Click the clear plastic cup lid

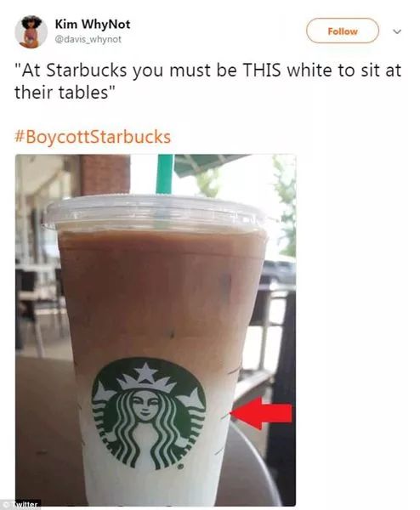pos(156,212)
